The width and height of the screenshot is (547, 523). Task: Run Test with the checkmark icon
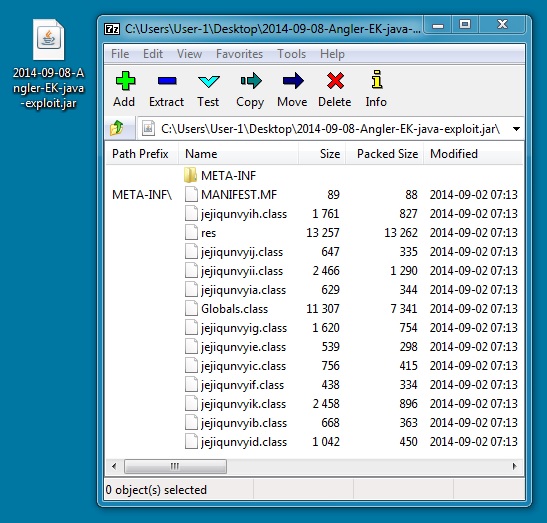click(208, 81)
